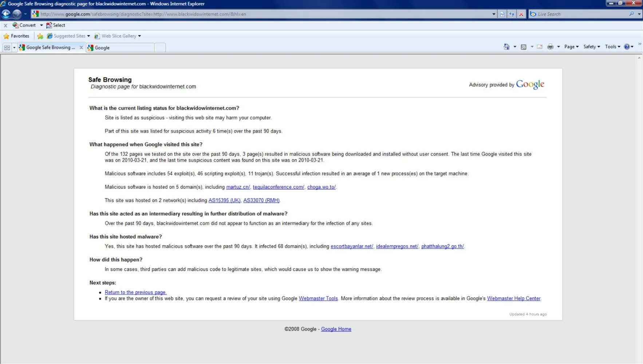Follow the escortbayanlar.net/ link

352,246
